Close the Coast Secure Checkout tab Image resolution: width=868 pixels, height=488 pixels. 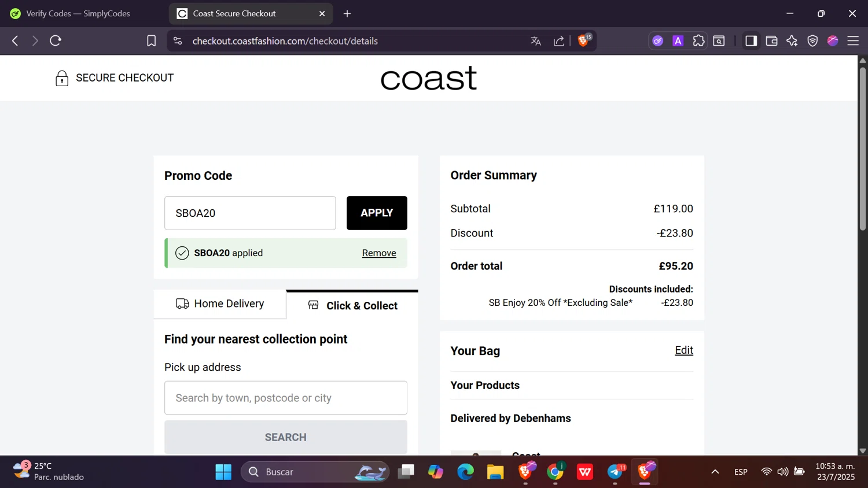tap(322, 13)
